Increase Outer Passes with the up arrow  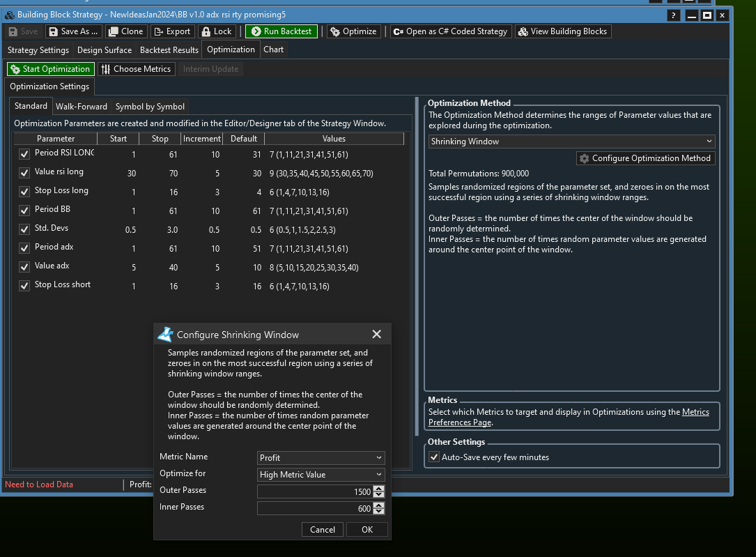[378, 489]
